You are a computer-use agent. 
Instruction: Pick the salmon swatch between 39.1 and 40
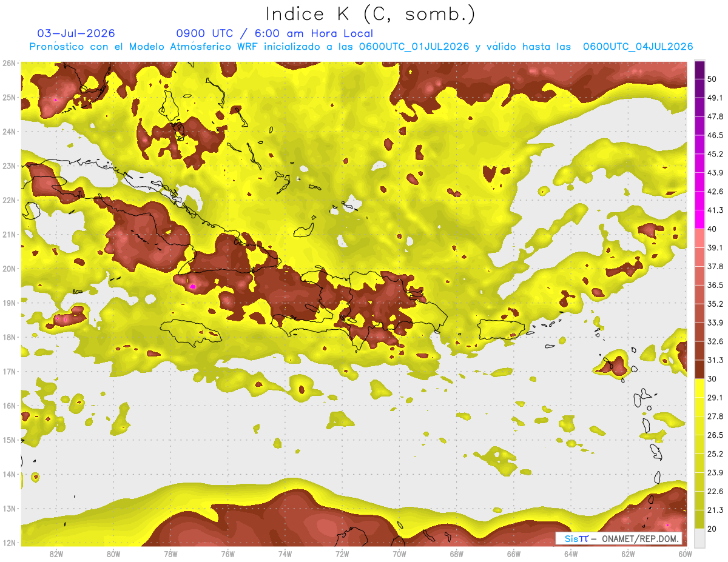(x=699, y=238)
